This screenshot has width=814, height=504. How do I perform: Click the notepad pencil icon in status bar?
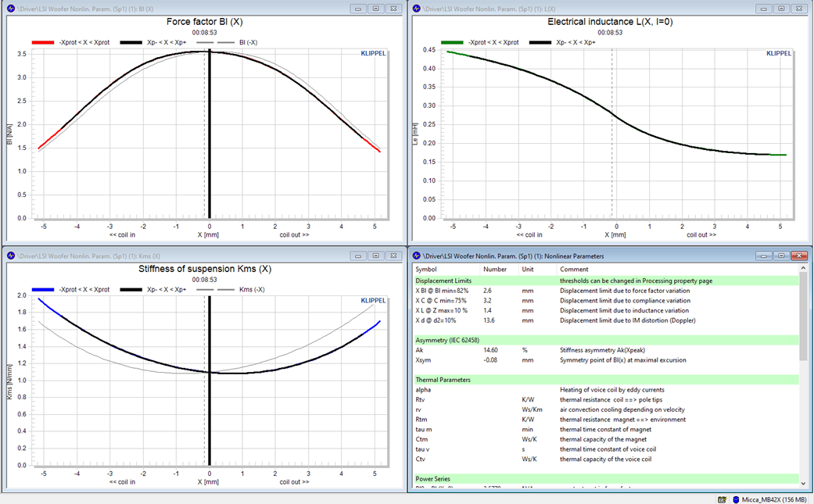click(x=722, y=499)
